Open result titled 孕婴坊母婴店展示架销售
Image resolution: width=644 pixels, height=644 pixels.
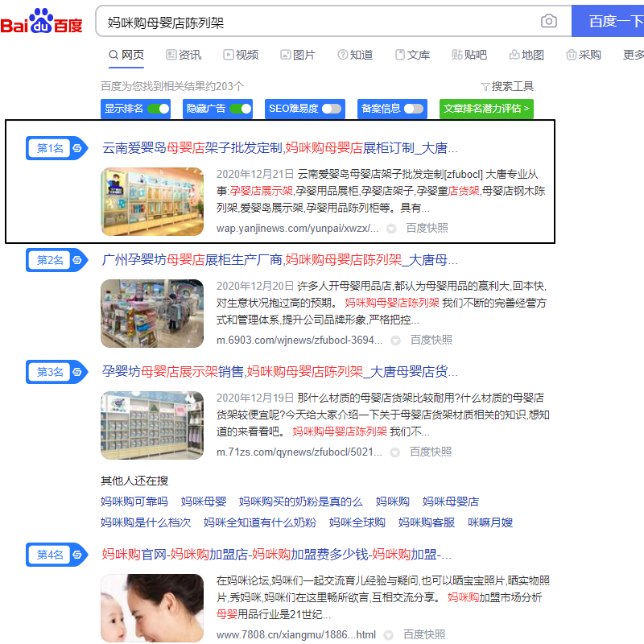tap(279, 372)
